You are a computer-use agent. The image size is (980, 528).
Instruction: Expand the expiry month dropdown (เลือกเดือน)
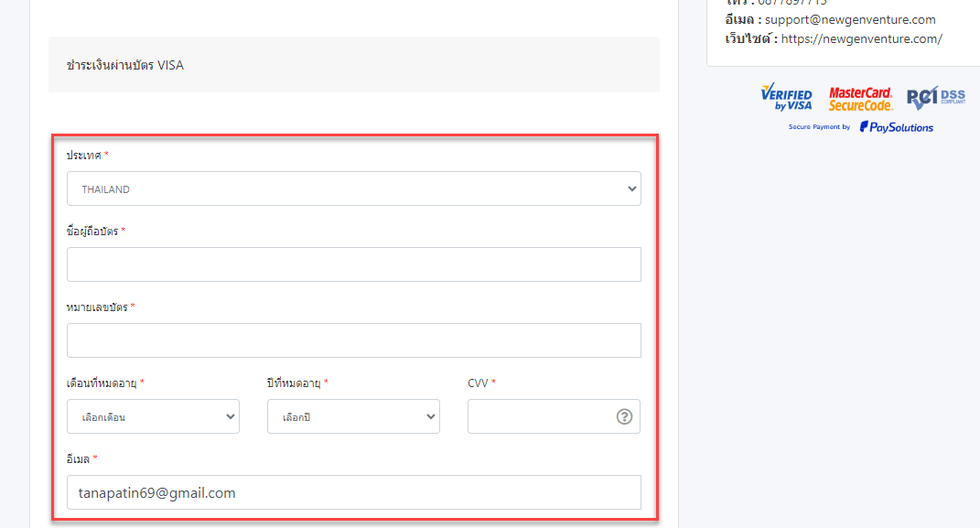(153, 416)
